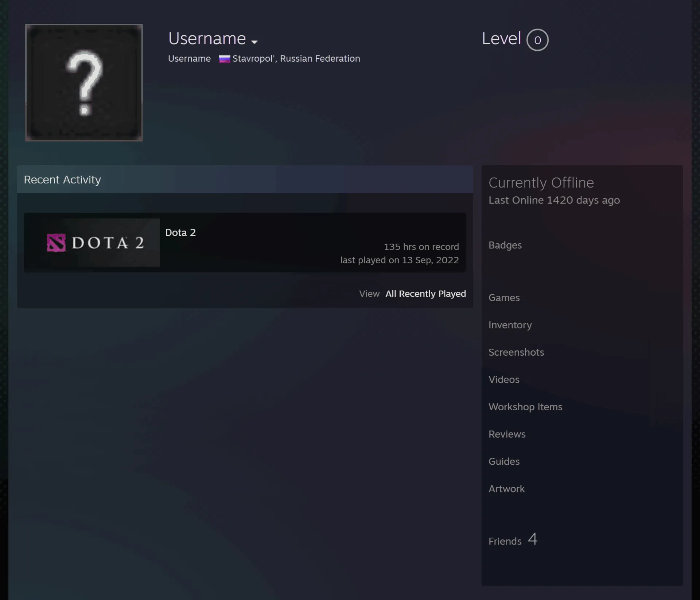Open Guides page
700x600 pixels.
coord(504,461)
